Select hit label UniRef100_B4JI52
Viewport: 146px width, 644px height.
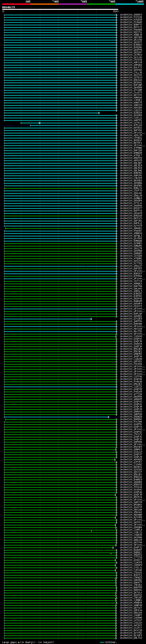131,331
